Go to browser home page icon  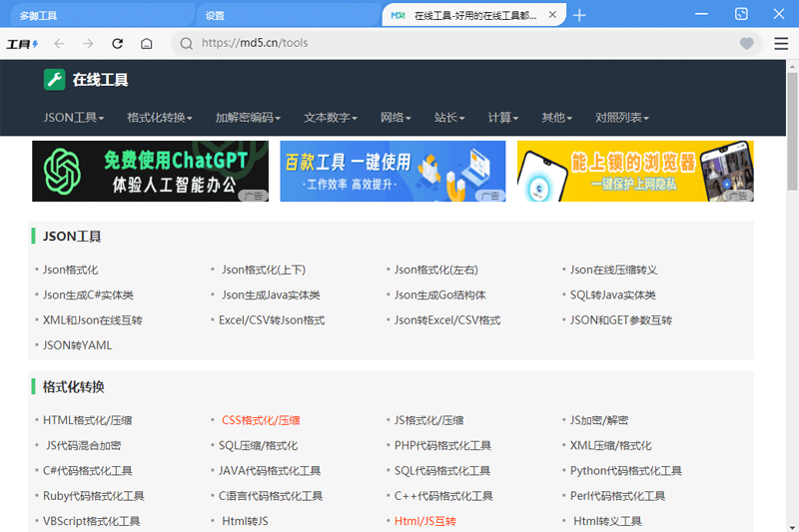[146, 44]
